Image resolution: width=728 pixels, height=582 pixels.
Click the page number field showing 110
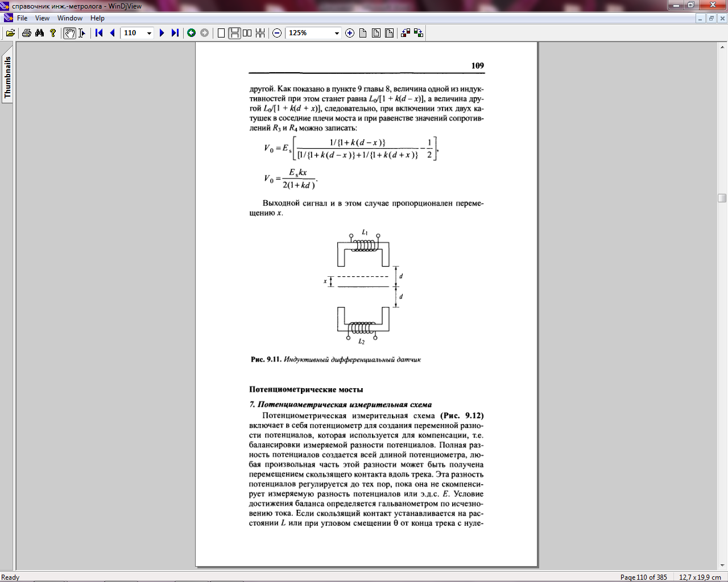133,33
